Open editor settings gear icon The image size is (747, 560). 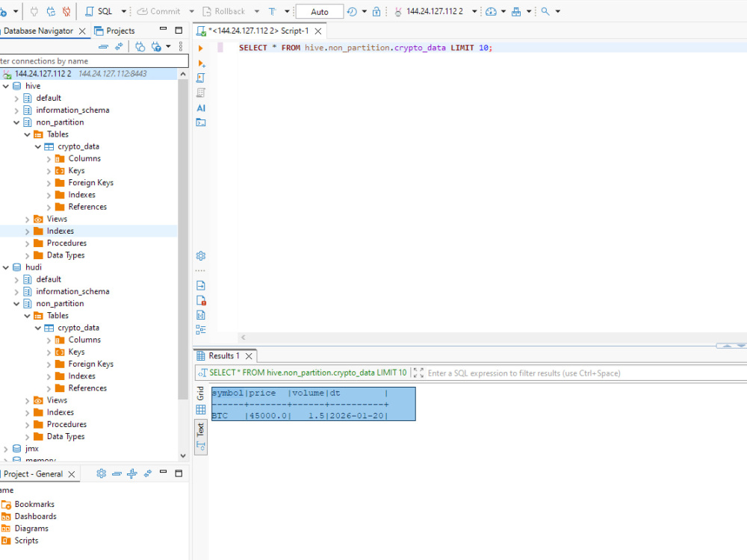200,255
